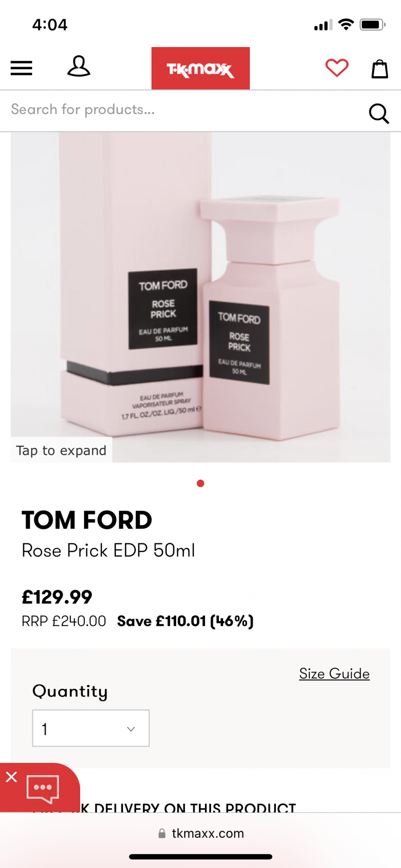The width and height of the screenshot is (401, 868).
Task: Tap the Rose Prick product image
Action: point(200,297)
